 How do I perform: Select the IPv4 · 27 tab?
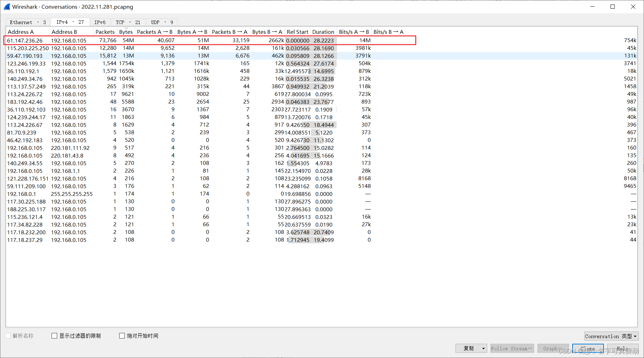(70, 22)
